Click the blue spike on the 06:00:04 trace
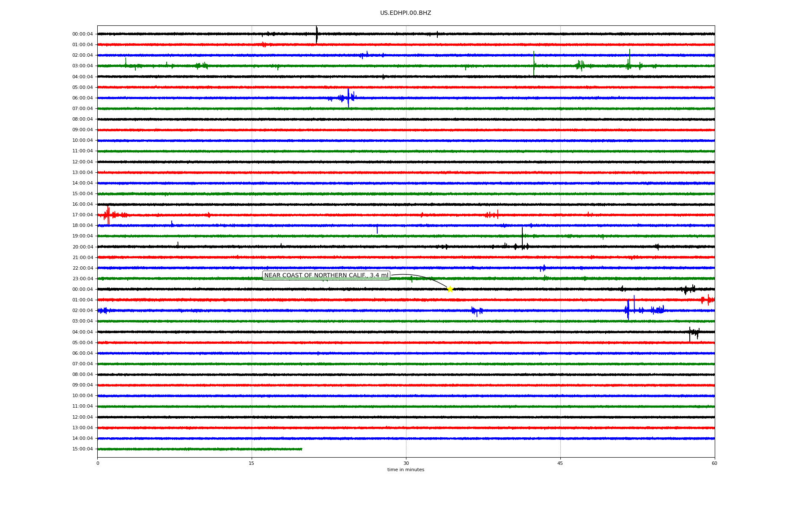Screen dimensions: 812x508 (x=348, y=98)
